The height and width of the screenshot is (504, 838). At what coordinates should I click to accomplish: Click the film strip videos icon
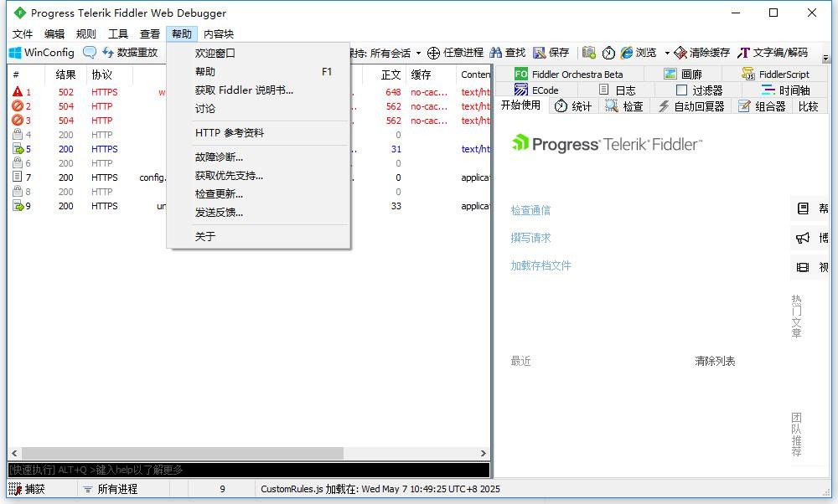coord(803,267)
